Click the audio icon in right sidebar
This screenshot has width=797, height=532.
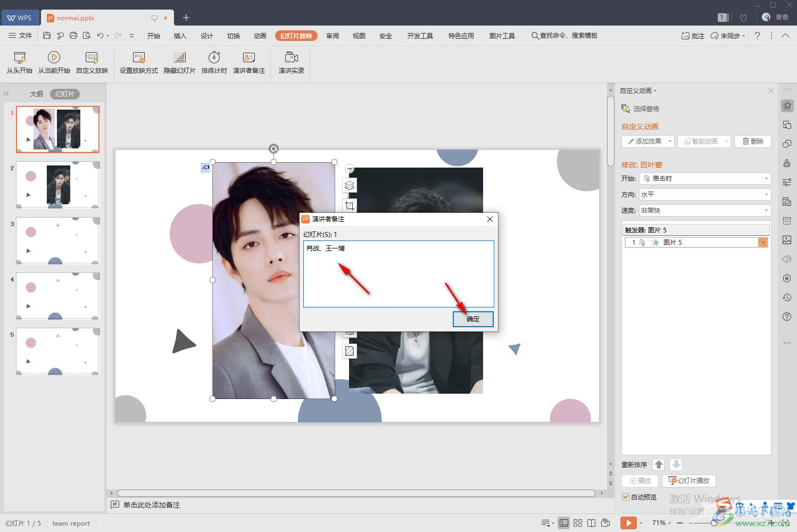click(787, 259)
